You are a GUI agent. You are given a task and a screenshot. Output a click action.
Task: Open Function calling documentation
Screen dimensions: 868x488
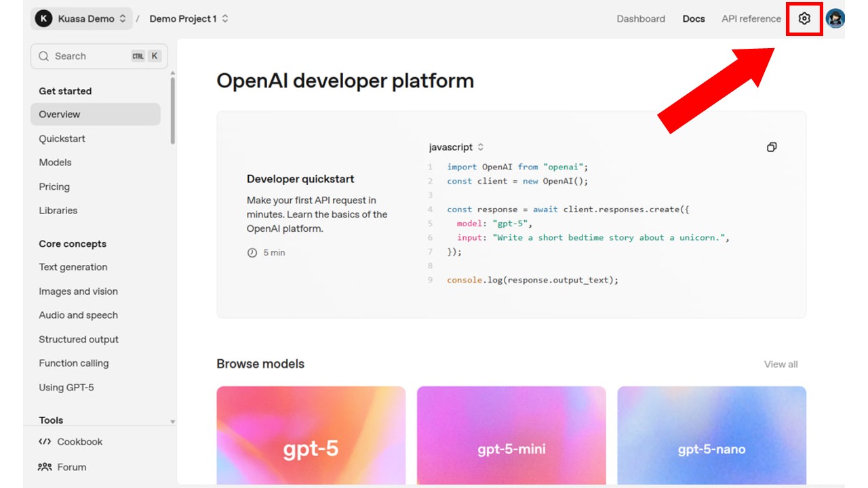(x=73, y=363)
